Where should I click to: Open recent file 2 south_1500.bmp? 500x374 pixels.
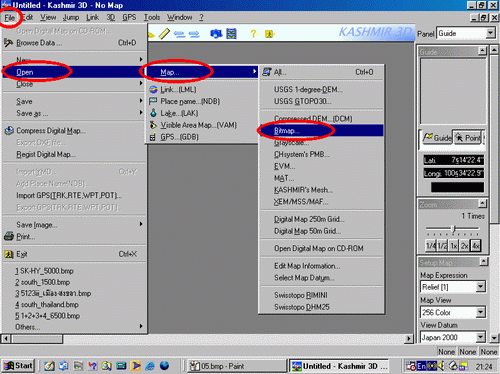tap(74, 282)
